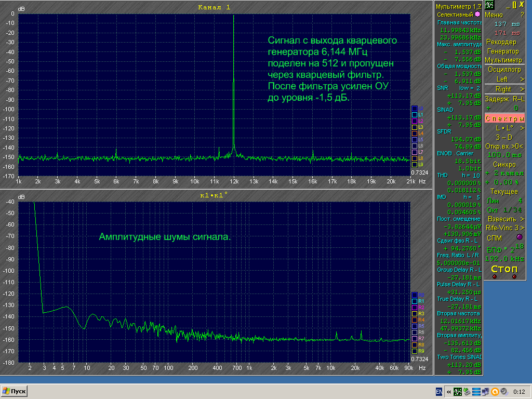Toggle the L0 trace checkbox
This screenshot has width=532, height=399.
coord(414,109)
